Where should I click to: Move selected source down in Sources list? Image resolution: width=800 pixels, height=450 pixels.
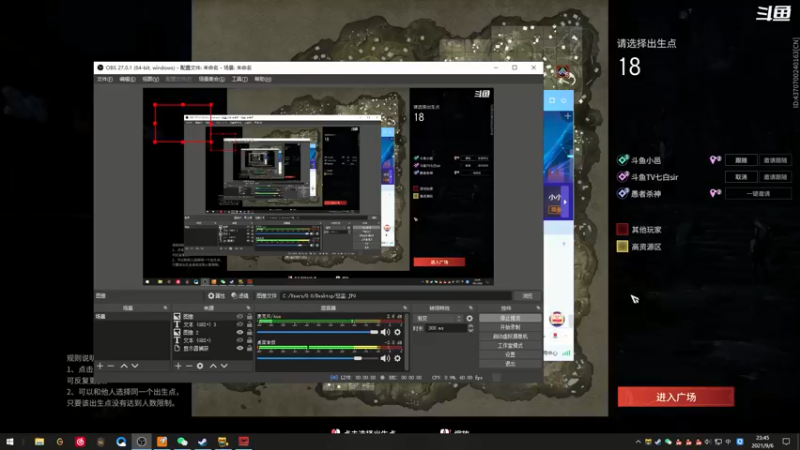[224, 366]
